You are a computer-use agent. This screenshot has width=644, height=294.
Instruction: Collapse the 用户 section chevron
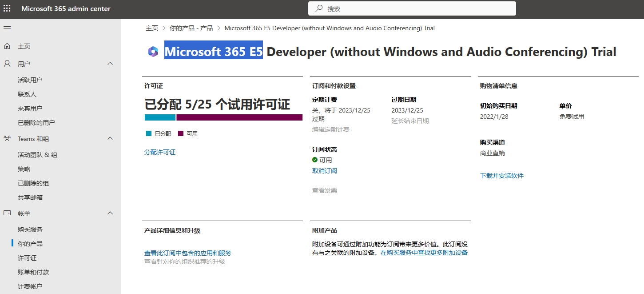click(x=111, y=64)
